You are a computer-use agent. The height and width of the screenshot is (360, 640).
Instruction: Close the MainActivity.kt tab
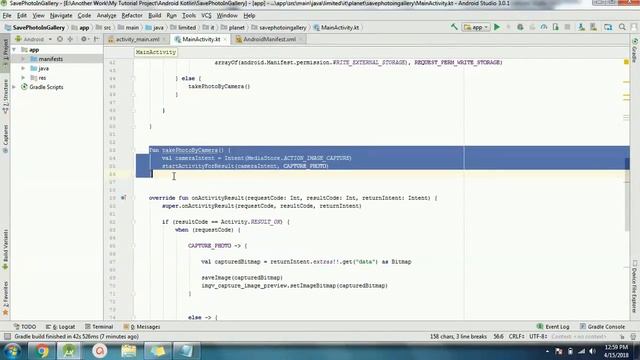(225, 40)
